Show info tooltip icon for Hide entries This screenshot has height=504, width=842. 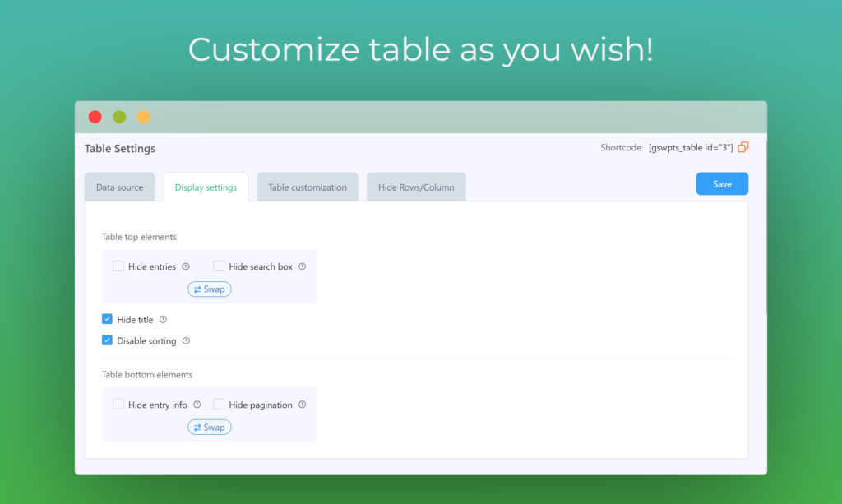point(186,266)
